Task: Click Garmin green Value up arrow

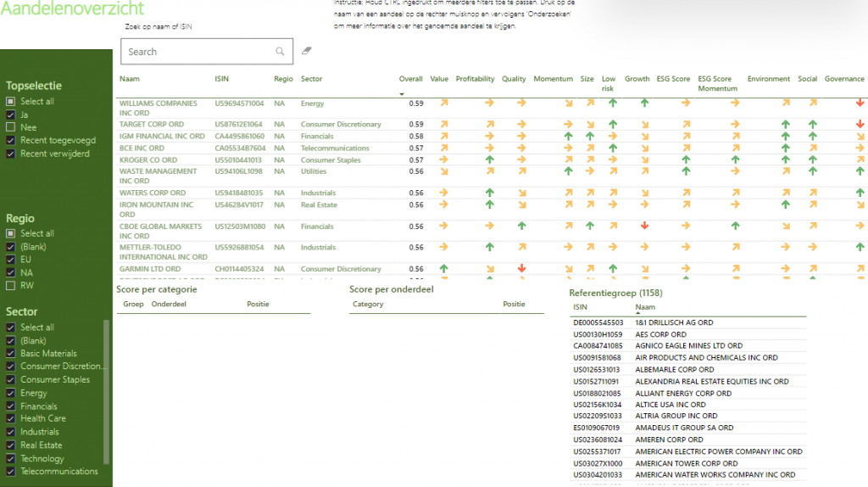Action: [444, 269]
